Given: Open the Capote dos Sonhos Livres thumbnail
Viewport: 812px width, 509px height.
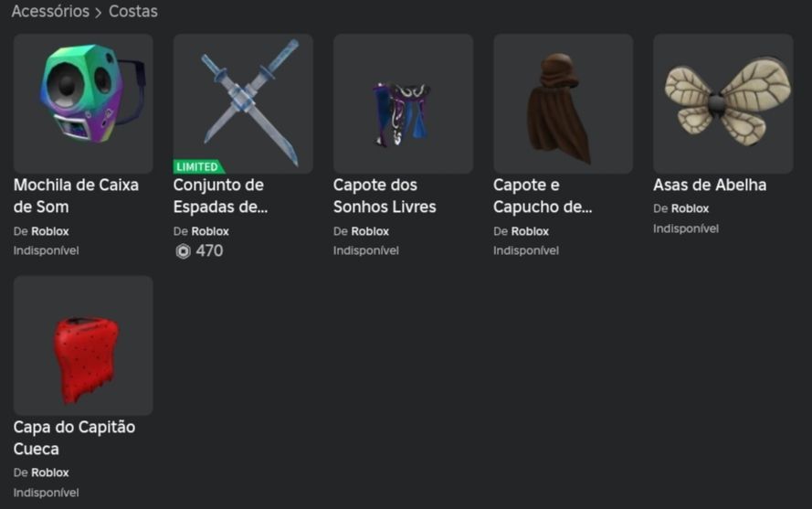Looking at the screenshot, I should point(403,103).
